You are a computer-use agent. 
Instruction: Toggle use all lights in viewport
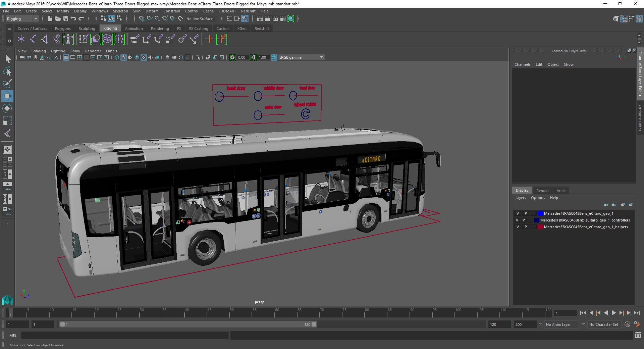pos(150,57)
